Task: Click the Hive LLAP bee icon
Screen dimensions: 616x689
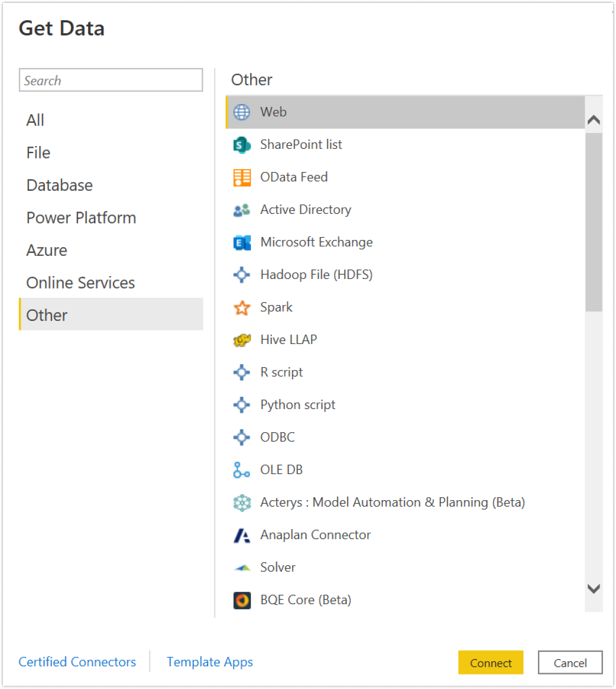Action: pyautogui.click(x=241, y=340)
